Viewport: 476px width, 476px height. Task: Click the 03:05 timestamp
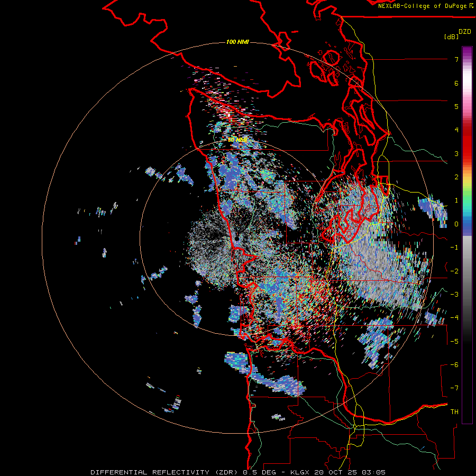373,472
